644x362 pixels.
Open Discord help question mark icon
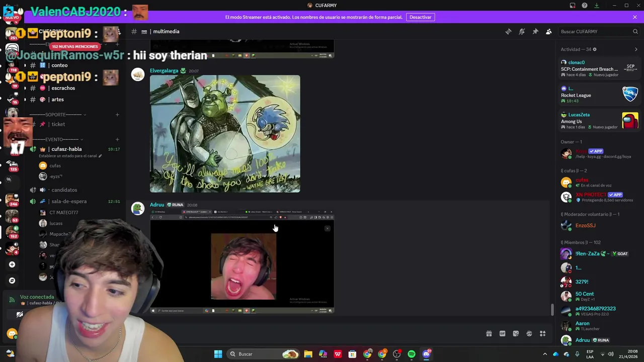pos(584,6)
